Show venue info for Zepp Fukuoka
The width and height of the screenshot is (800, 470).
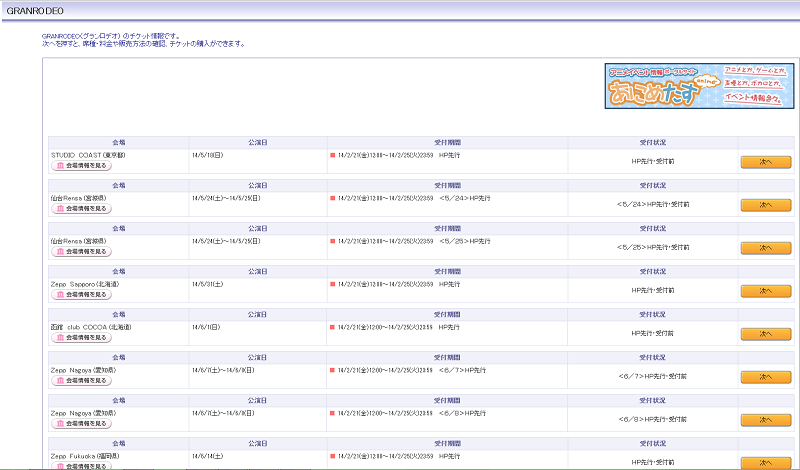(81, 465)
